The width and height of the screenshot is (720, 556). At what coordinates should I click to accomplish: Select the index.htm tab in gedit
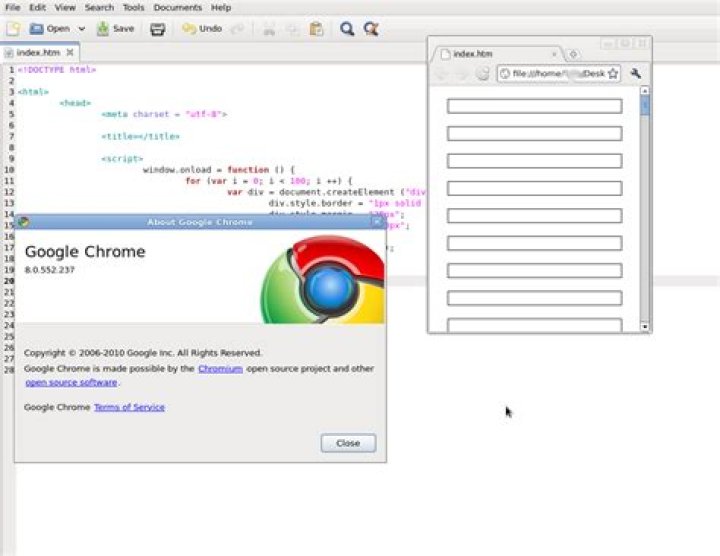click(x=38, y=52)
